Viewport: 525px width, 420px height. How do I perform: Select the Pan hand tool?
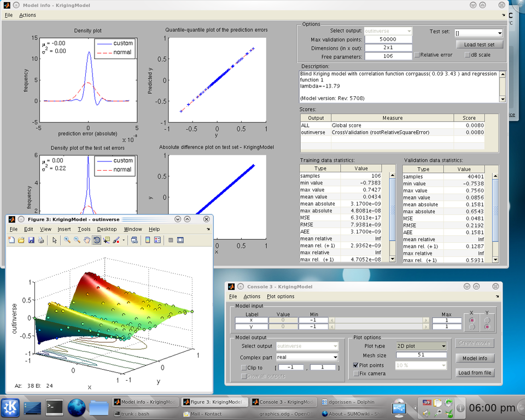86,240
